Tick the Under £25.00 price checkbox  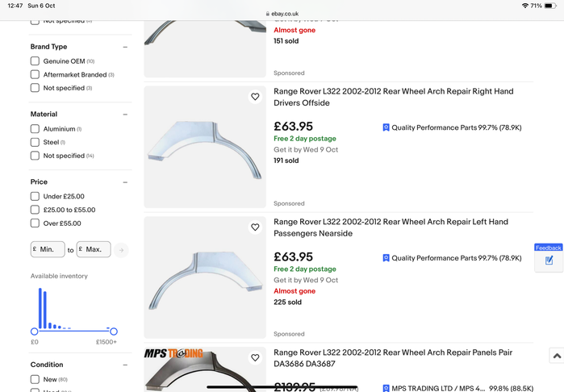coord(35,196)
